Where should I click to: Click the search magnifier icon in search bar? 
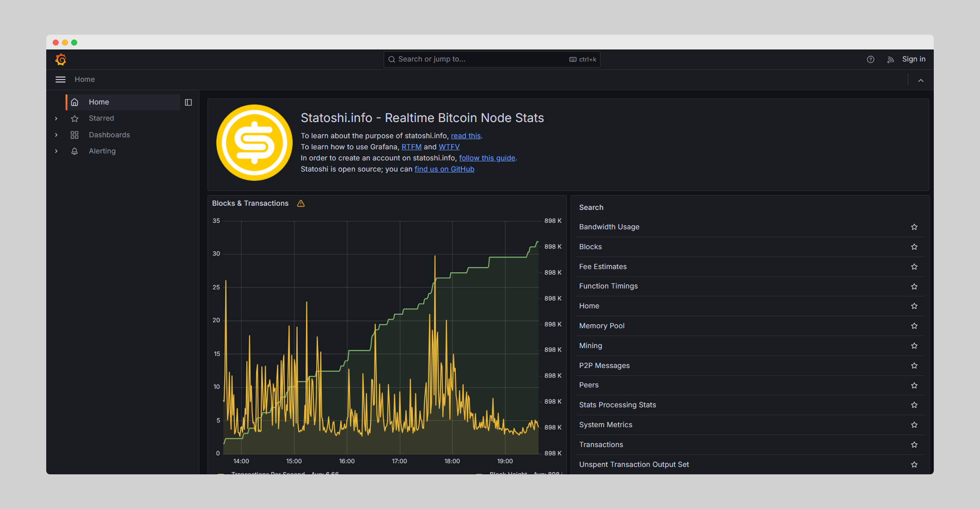[392, 59]
